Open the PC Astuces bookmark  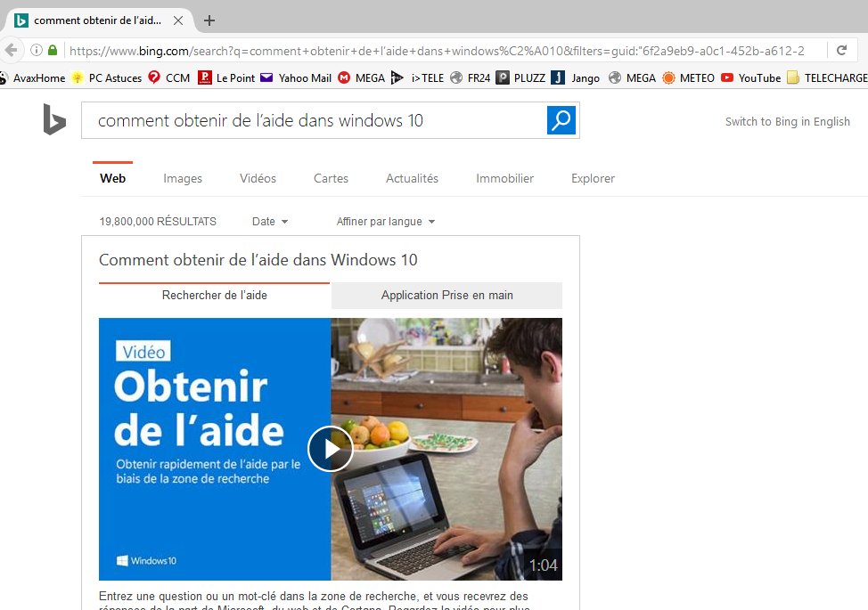point(107,78)
